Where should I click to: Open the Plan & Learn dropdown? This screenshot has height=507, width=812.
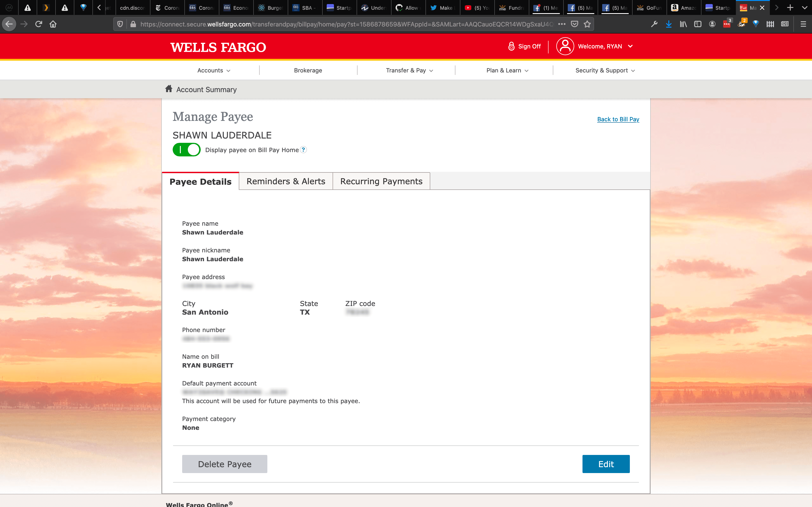tap(507, 70)
